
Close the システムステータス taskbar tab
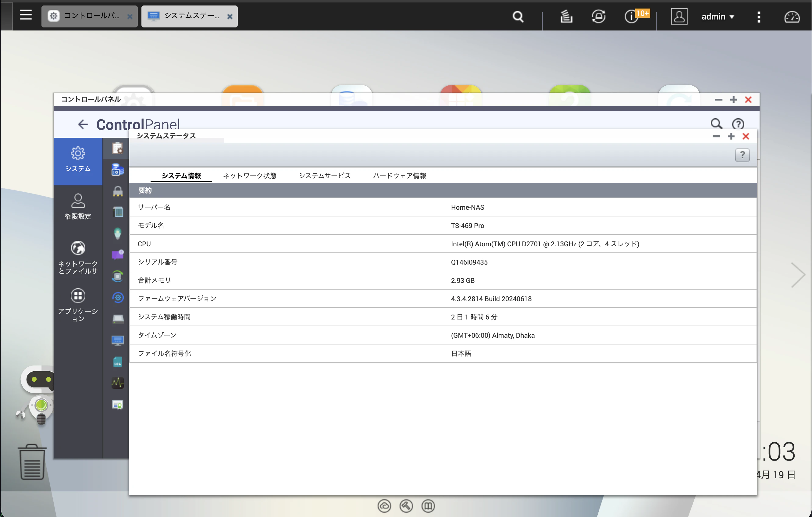(230, 16)
